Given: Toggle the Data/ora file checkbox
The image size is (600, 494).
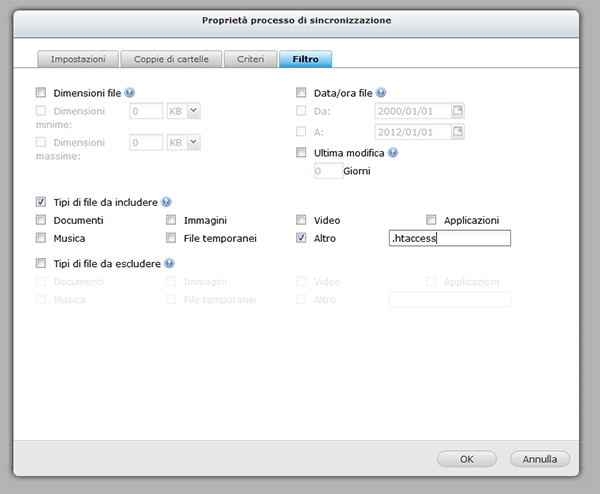Looking at the screenshot, I should [x=301, y=93].
